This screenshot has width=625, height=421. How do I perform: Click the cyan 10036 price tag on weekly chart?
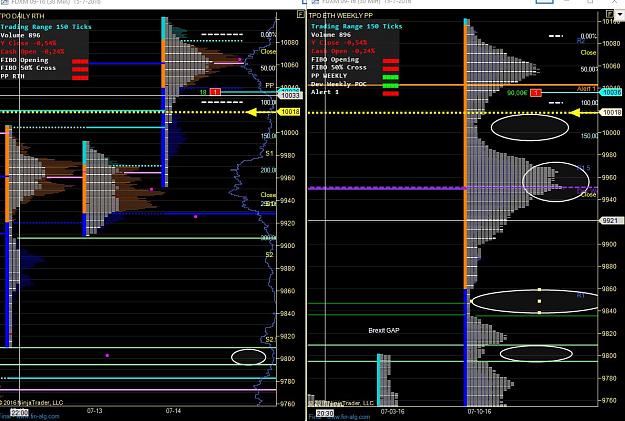coord(611,92)
